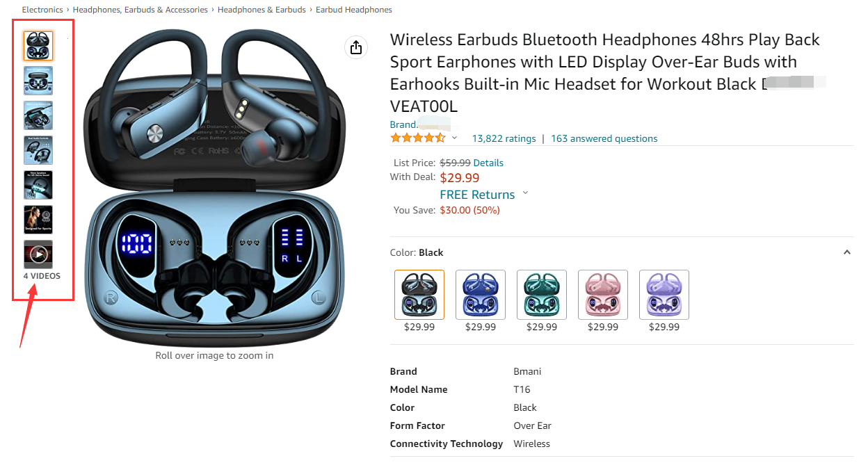Click the Details link beside list price
The height and width of the screenshot is (463, 868).
pyautogui.click(x=488, y=163)
